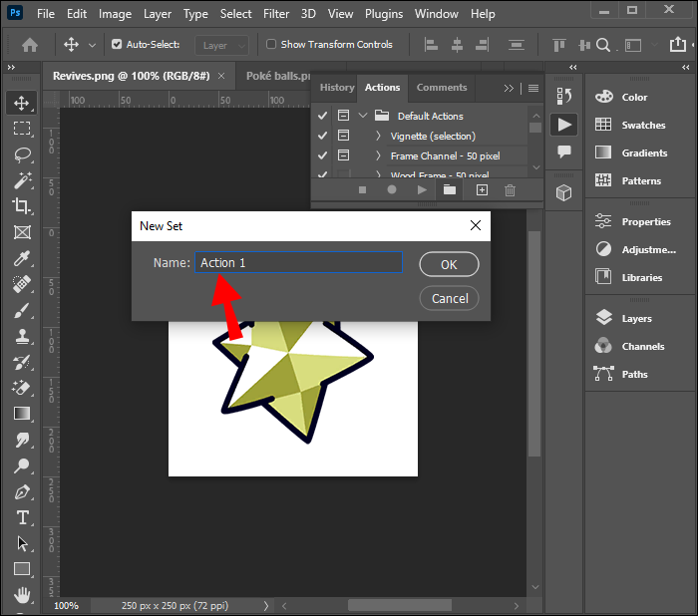Switch to the History tab
The image size is (698, 616).
[336, 88]
